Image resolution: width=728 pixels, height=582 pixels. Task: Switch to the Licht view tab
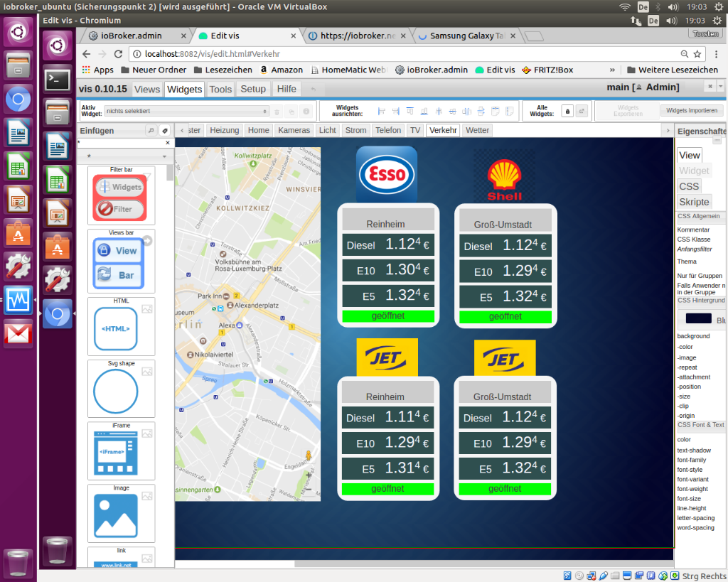coord(327,131)
